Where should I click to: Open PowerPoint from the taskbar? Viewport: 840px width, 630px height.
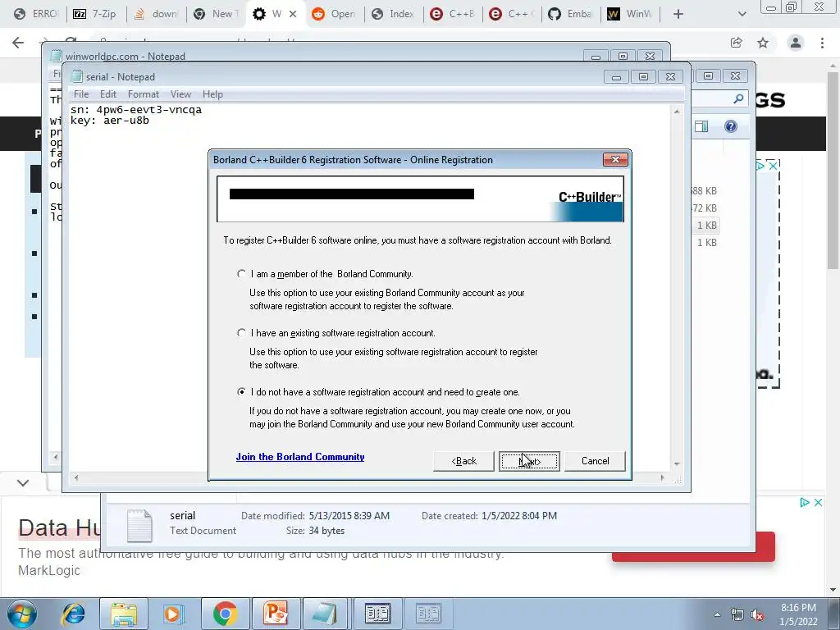276,614
